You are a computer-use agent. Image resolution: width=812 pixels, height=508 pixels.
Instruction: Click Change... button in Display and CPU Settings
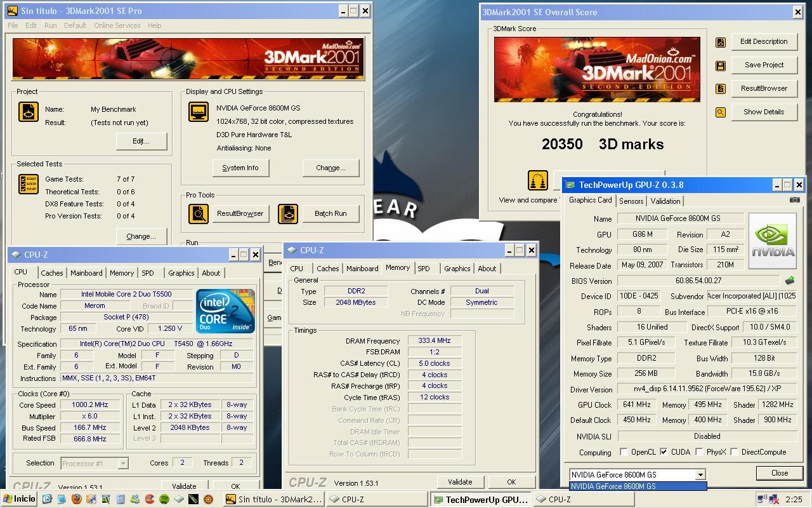click(331, 168)
